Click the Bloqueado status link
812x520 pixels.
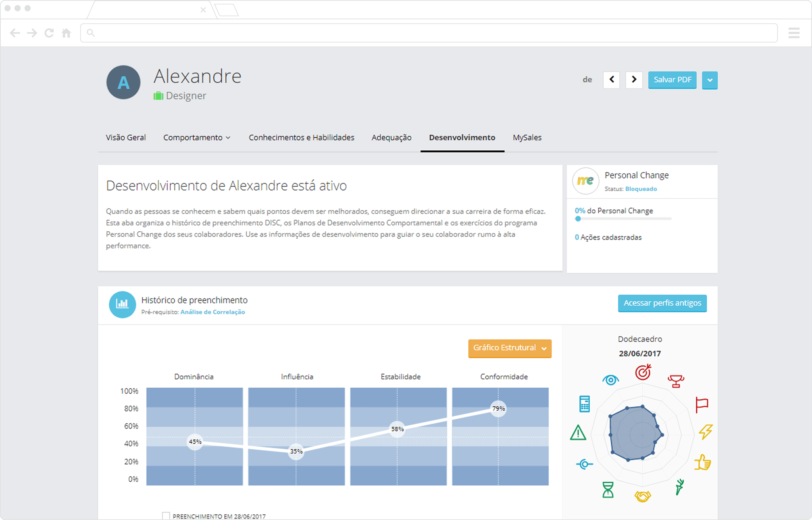pyautogui.click(x=641, y=189)
